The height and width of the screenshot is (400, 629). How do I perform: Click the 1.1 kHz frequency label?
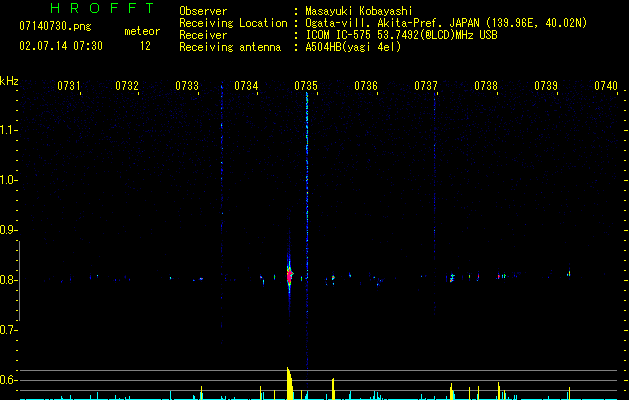(x=7, y=130)
